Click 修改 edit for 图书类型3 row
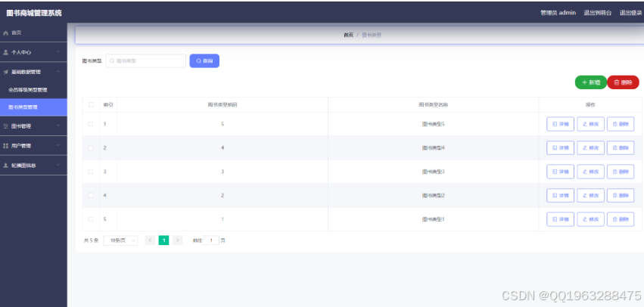Screen dimensions: 644x307 tap(590, 172)
